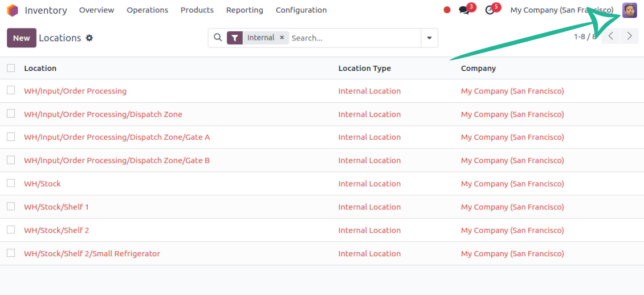Toggle the select-all header checkbox
Viewport: 644px width, 295px height.
(11, 68)
